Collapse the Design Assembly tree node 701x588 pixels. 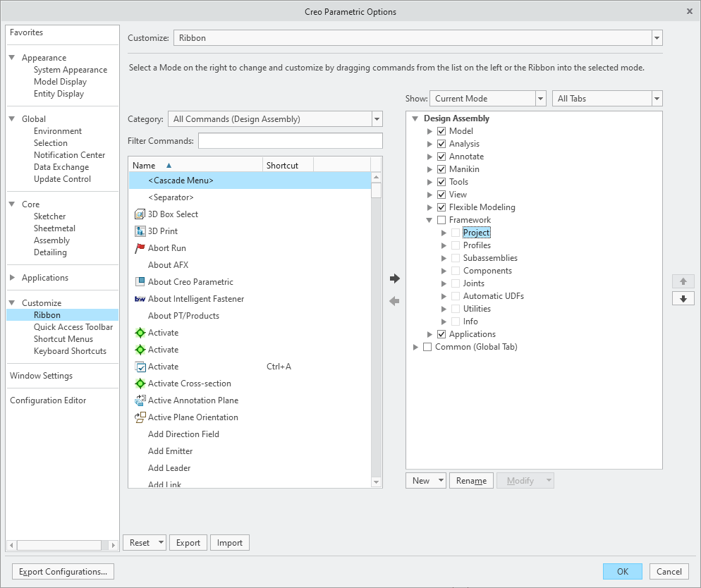click(415, 118)
